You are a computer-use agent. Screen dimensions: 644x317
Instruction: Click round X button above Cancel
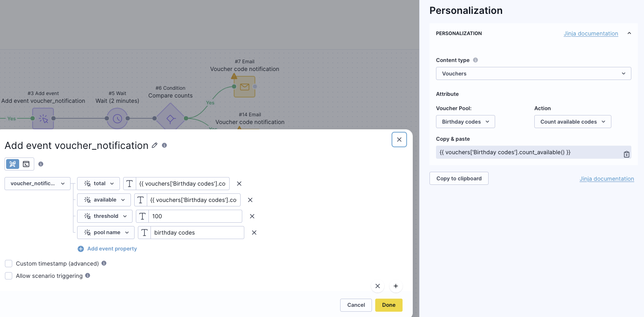coord(378,286)
